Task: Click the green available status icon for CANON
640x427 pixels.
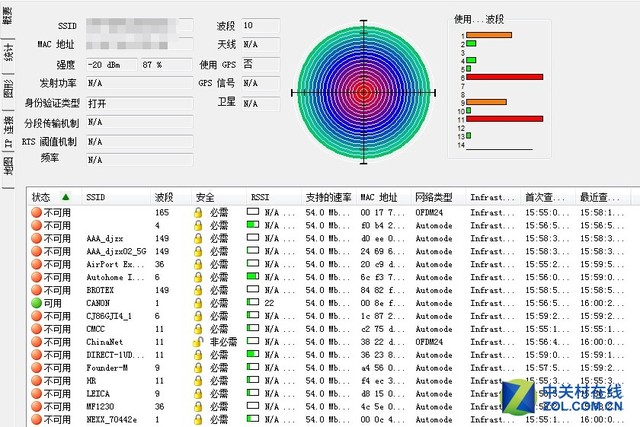Action: point(36,303)
